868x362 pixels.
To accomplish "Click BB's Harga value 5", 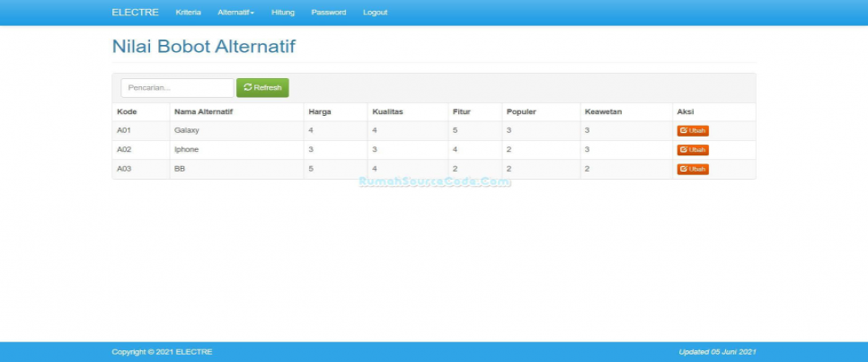I will point(311,169).
